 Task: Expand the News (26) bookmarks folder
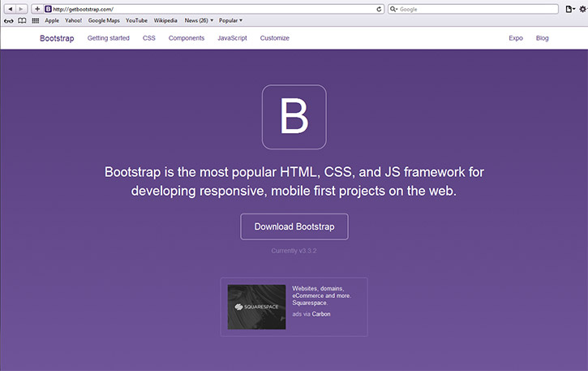(199, 20)
